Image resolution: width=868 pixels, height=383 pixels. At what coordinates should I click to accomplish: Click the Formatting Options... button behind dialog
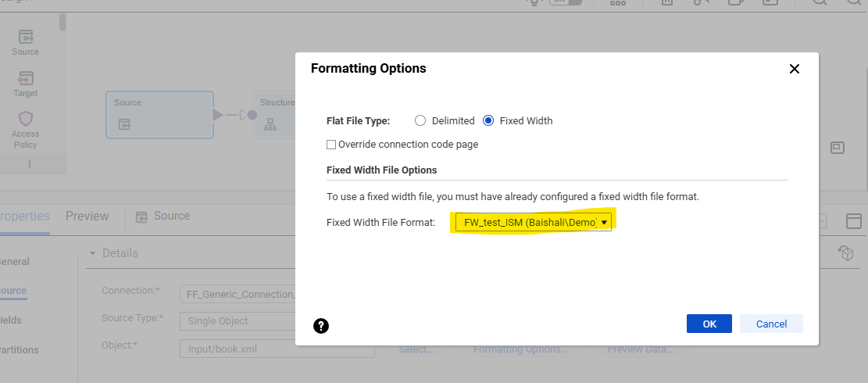tap(520, 349)
